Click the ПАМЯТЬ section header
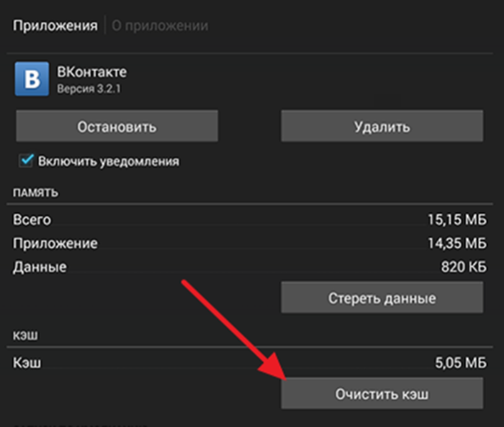The image size is (504, 427). [x=35, y=192]
